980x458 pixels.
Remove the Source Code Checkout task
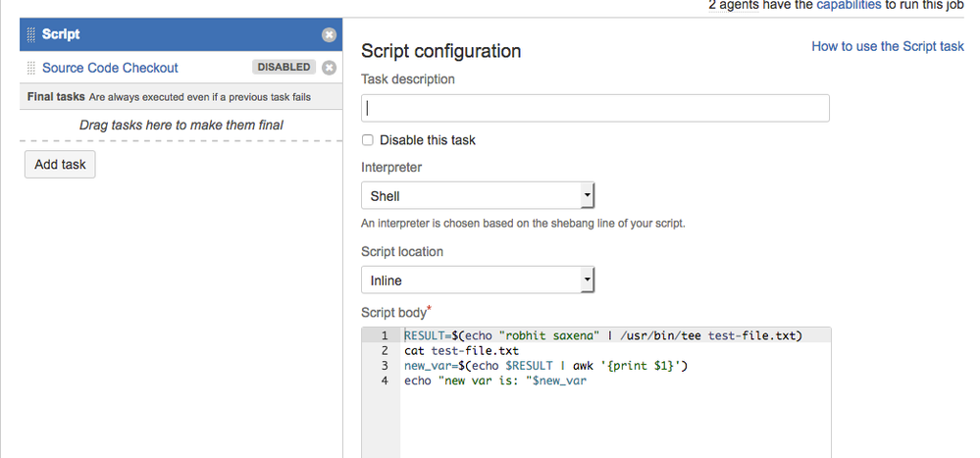pos(329,68)
